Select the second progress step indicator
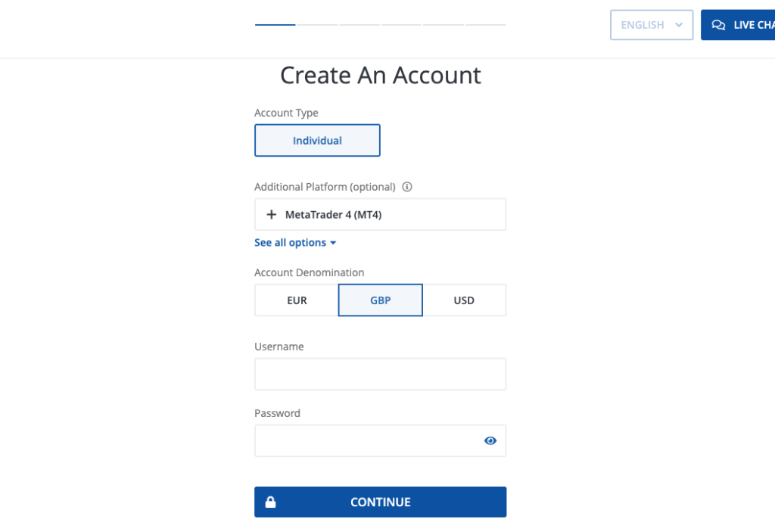 [317, 23]
